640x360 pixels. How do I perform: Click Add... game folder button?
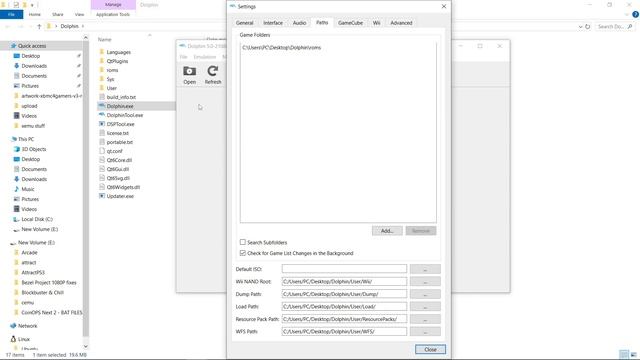pyautogui.click(x=387, y=231)
